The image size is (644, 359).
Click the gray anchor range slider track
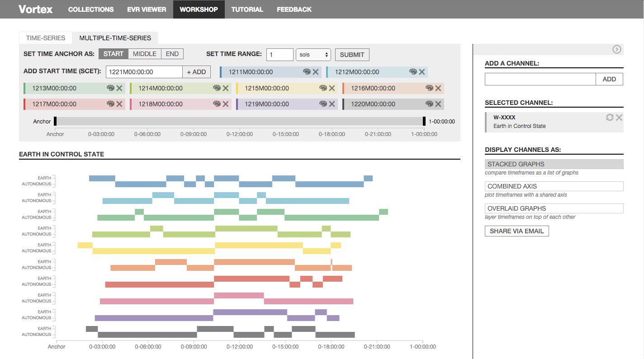240,121
